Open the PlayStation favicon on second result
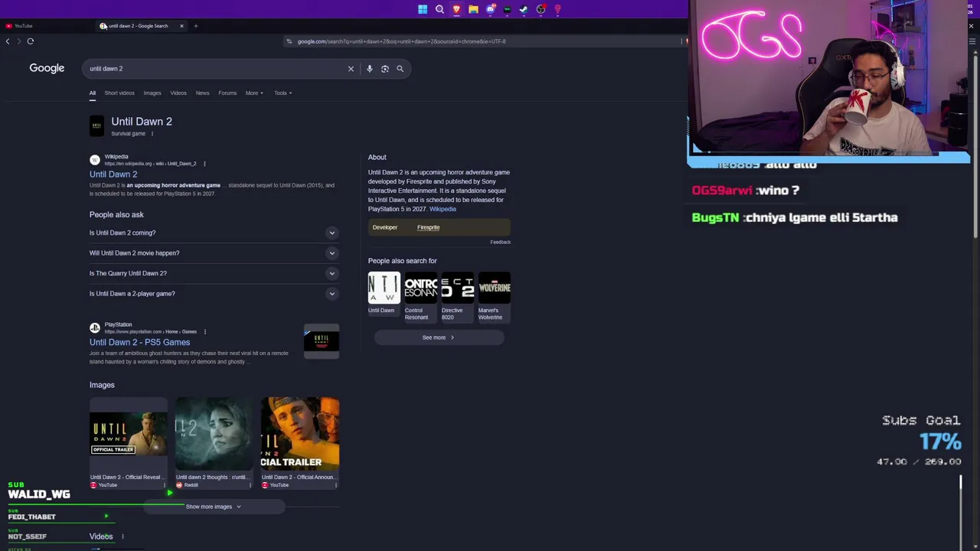The height and width of the screenshot is (551, 980). click(95, 328)
